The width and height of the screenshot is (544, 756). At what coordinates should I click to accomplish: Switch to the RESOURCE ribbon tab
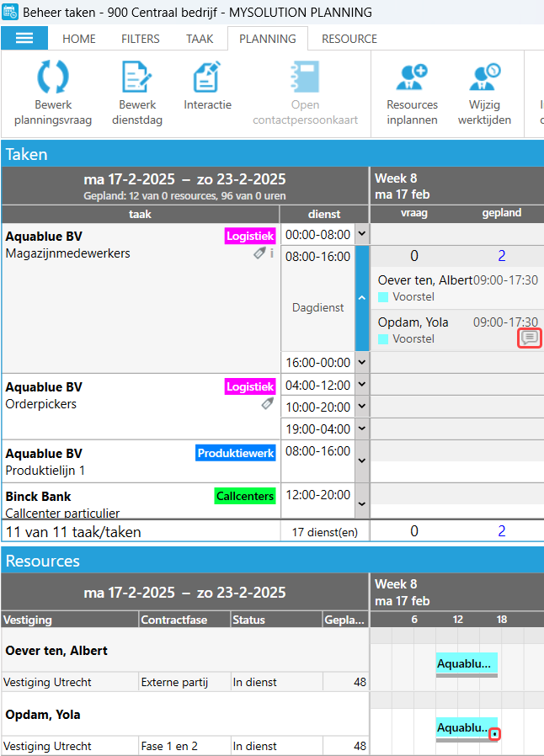[349, 39]
